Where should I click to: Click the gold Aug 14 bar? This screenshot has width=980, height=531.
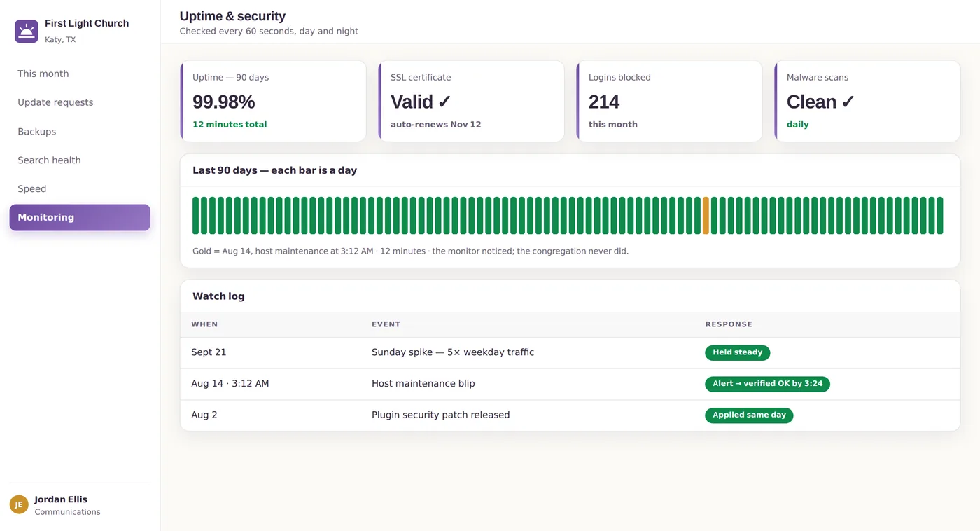706,216
